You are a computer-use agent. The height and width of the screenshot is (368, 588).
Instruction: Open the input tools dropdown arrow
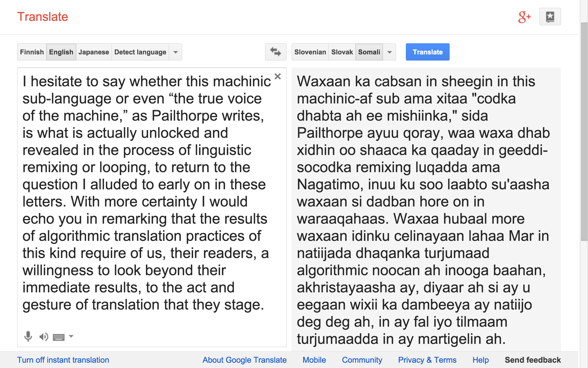point(71,336)
